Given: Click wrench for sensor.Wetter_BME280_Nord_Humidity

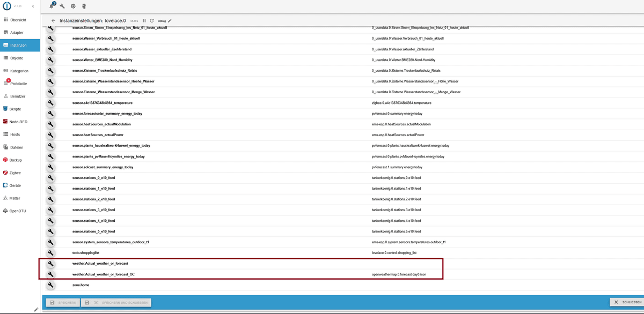Looking at the screenshot, I should [x=50, y=60].
